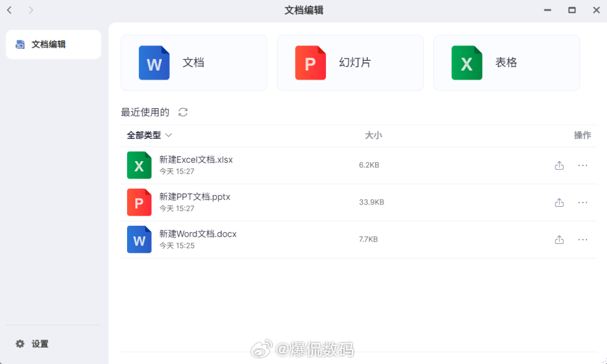Share 新建Word文档.docx using export icon
The width and height of the screenshot is (607, 364).
click(x=559, y=239)
